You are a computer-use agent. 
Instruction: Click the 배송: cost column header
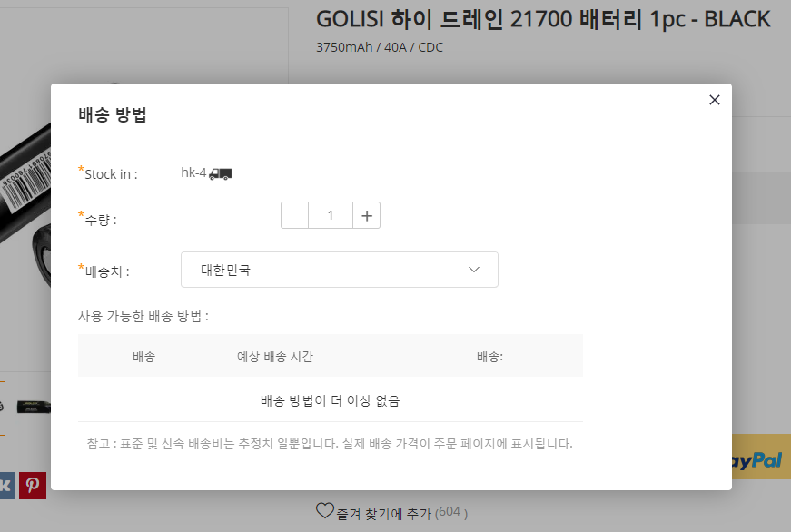(489, 357)
